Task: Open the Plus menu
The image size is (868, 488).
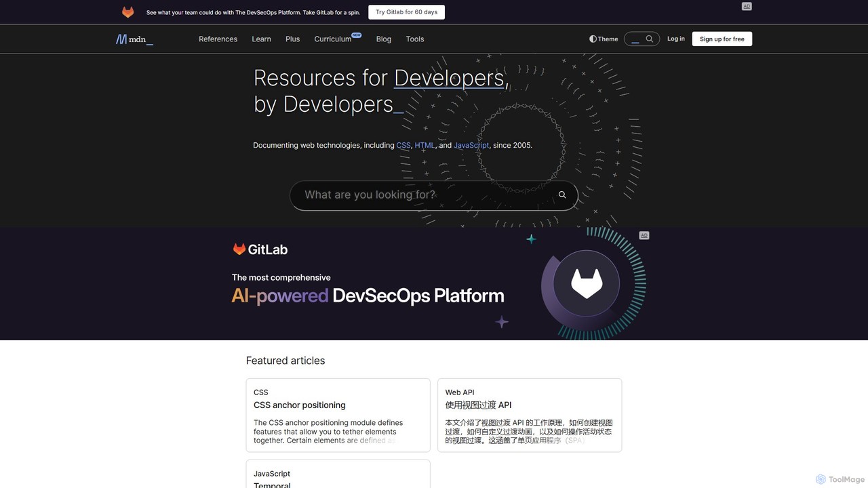Action: tap(292, 39)
